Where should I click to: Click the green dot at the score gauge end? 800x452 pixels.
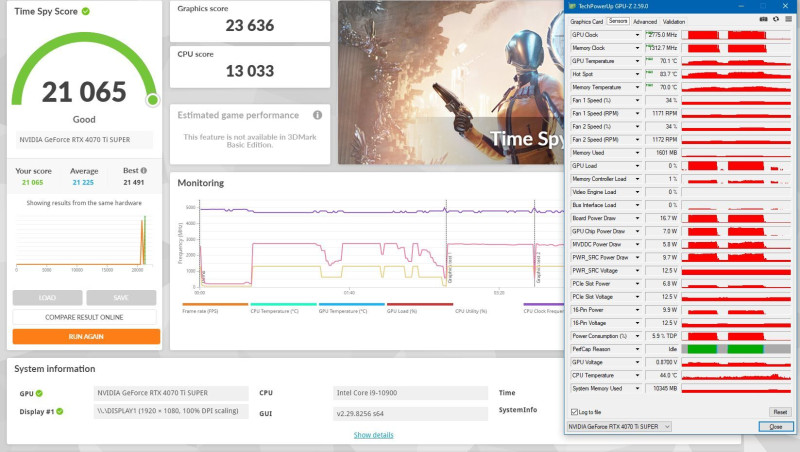pyautogui.click(x=152, y=100)
